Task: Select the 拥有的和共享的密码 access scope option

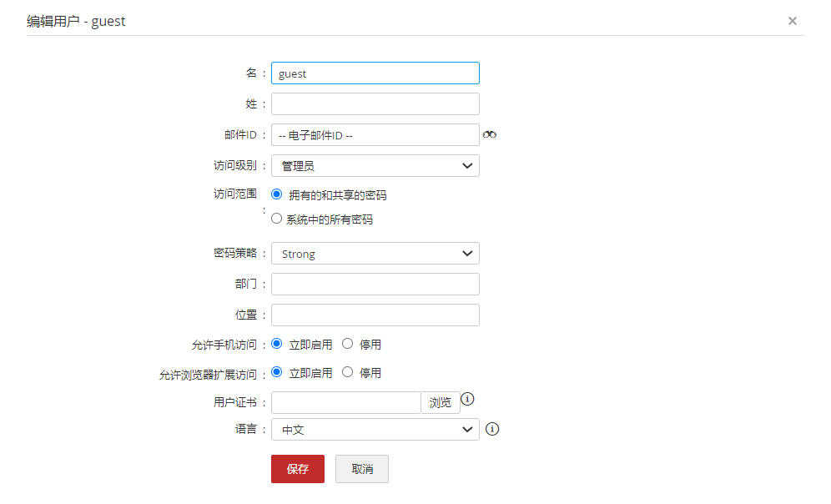Action: click(x=277, y=194)
